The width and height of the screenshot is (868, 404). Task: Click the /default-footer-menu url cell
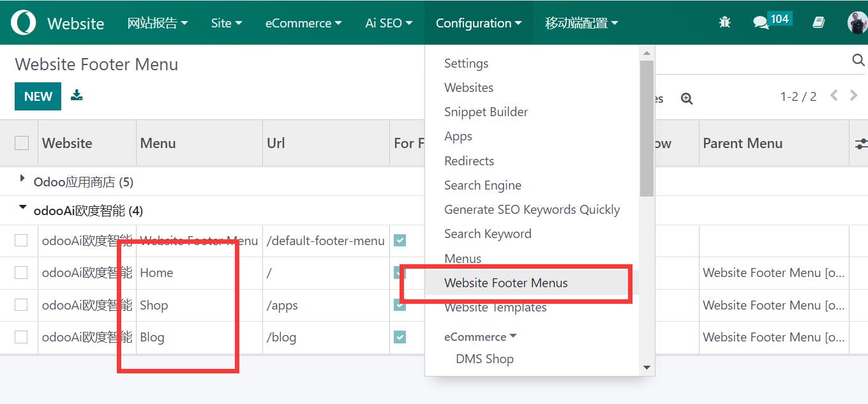coord(325,241)
